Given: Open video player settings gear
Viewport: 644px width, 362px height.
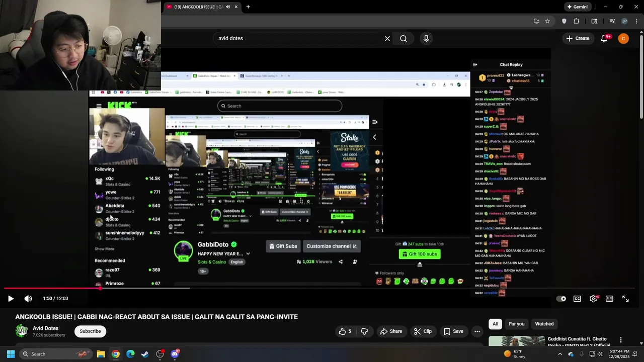Looking at the screenshot, I should pyautogui.click(x=594, y=299).
